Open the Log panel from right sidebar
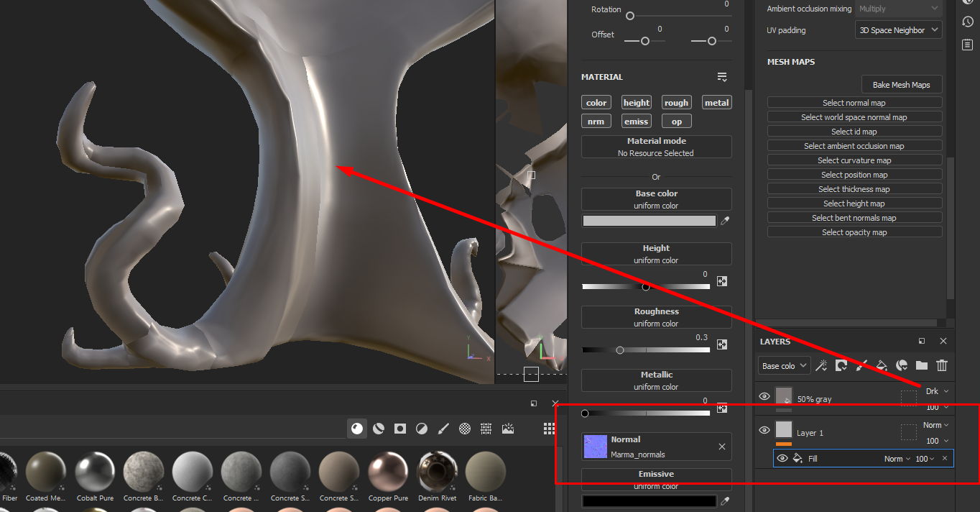The height and width of the screenshot is (512, 980). pyautogui.click(x=968, y=45)
